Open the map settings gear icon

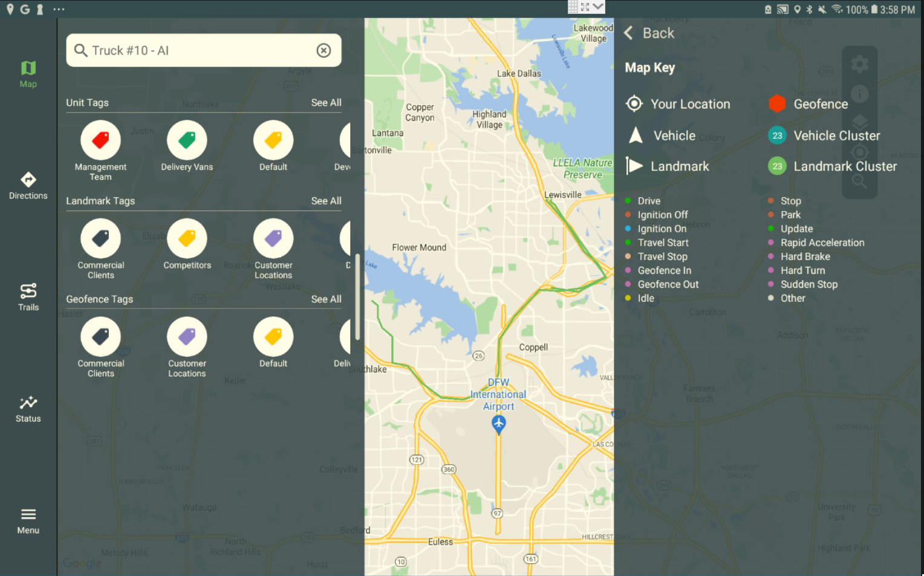click(859, 64)
